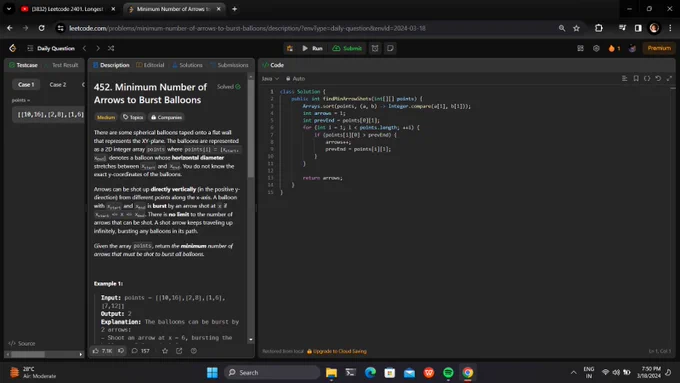Click the editor bookmark icon
Viewport: 680px width, 383px height.
pyautogui.click(x=636, y=79)
